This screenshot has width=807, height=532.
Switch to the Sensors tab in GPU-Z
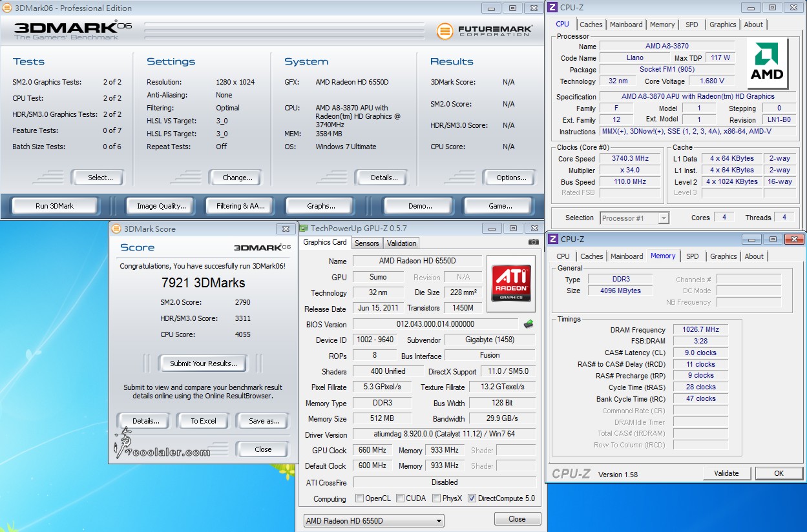367,243
